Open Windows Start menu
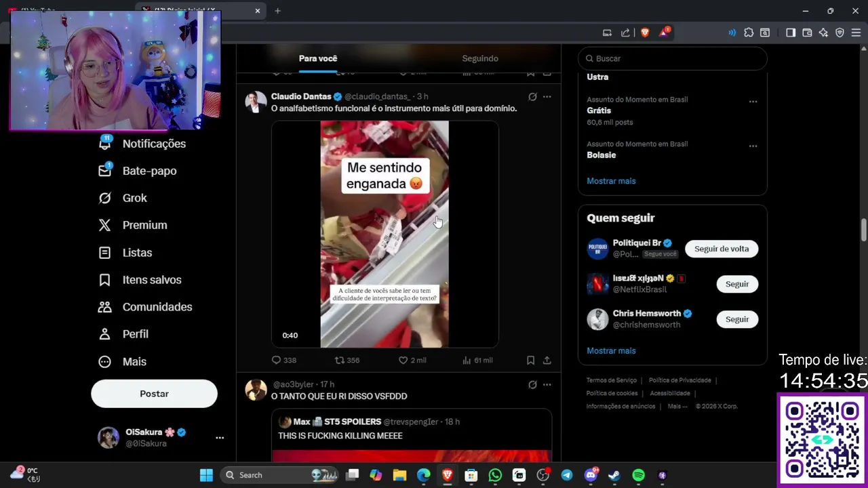Viewport: 868px width, 488px height. tap(206, 475)
